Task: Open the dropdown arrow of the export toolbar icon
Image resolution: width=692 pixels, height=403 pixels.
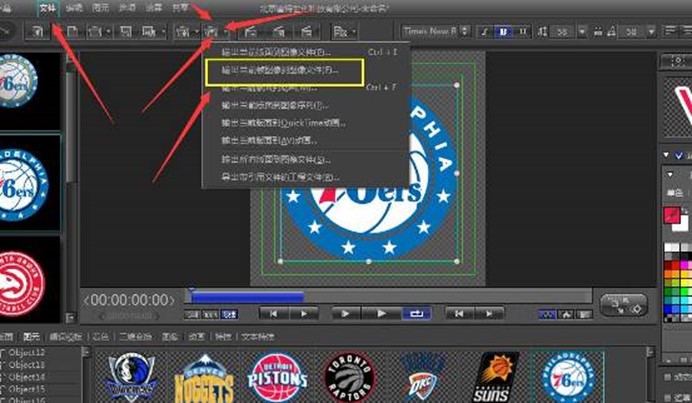Action: pyautogui.click(x=226, y=31)
